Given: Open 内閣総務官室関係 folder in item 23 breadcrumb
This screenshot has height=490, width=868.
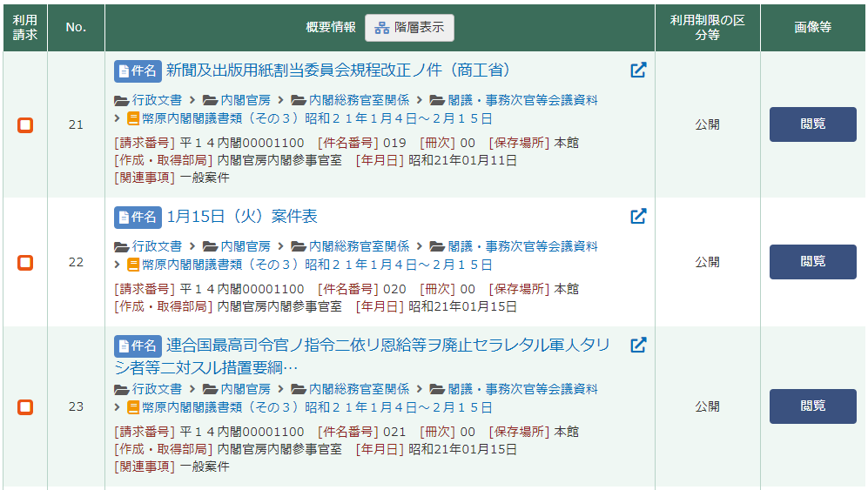Looking at the screenshot, I should coord(359,389).
